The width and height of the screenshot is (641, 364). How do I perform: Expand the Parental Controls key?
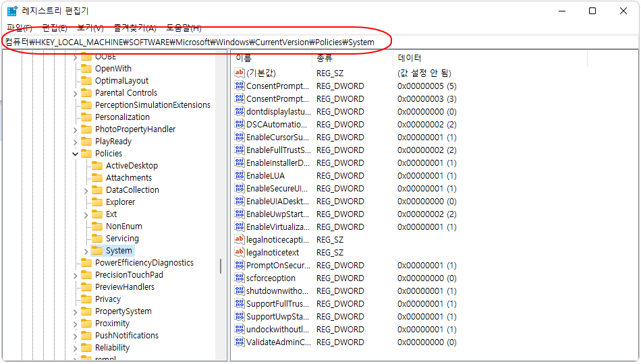click(75, 94)
